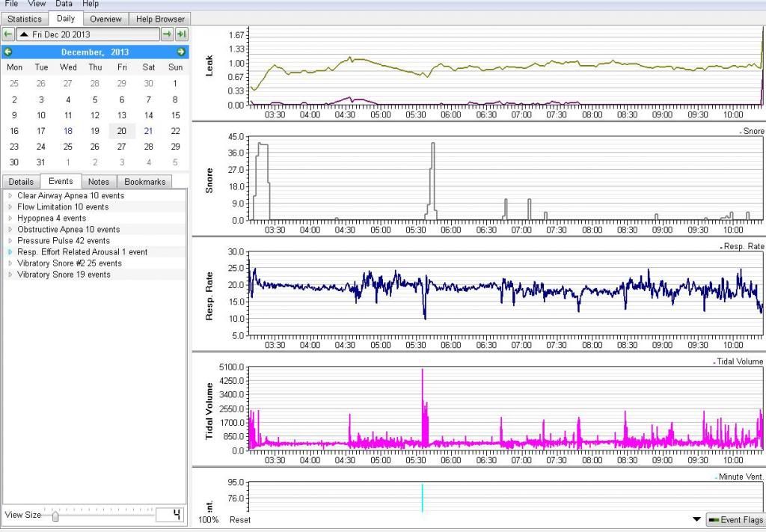Click the Tidal Volume graph axis title
Image resolution: width=766 pixels, height=532 pixels.
tap(209, 411)
